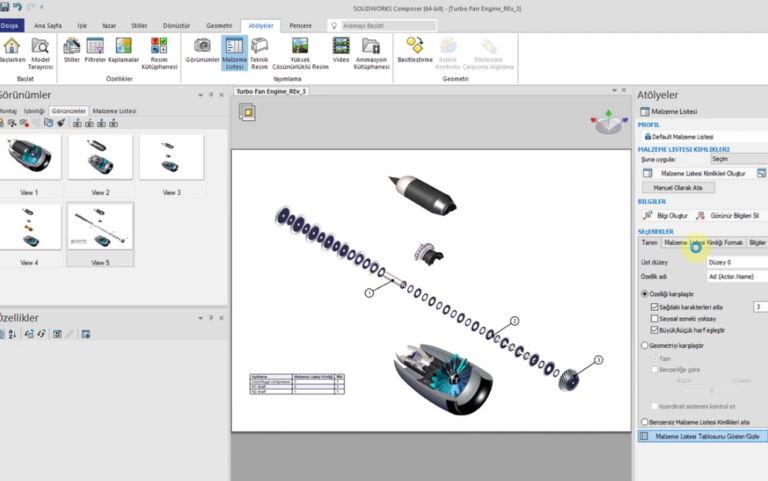Viewport: 768px width, 481px height.
Task: Open Yüksek Çözünürlüklü Resim tool
Action: [x=300, y=50]
